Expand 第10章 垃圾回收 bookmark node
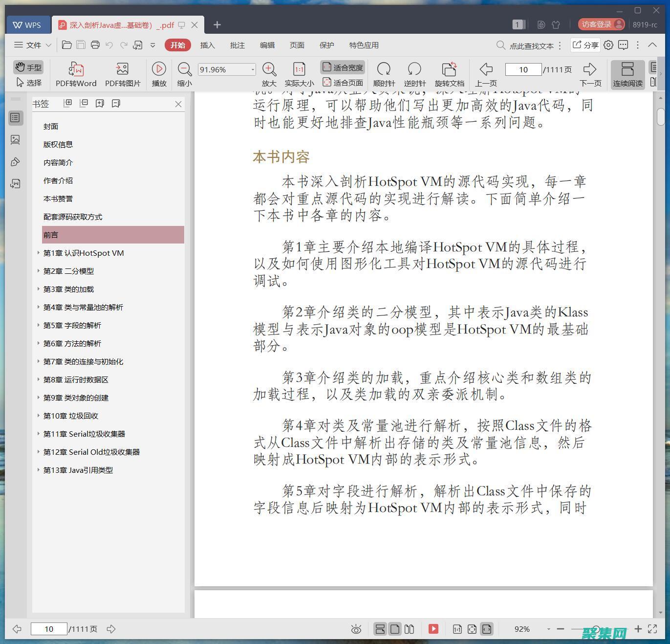 coord(39,416)
